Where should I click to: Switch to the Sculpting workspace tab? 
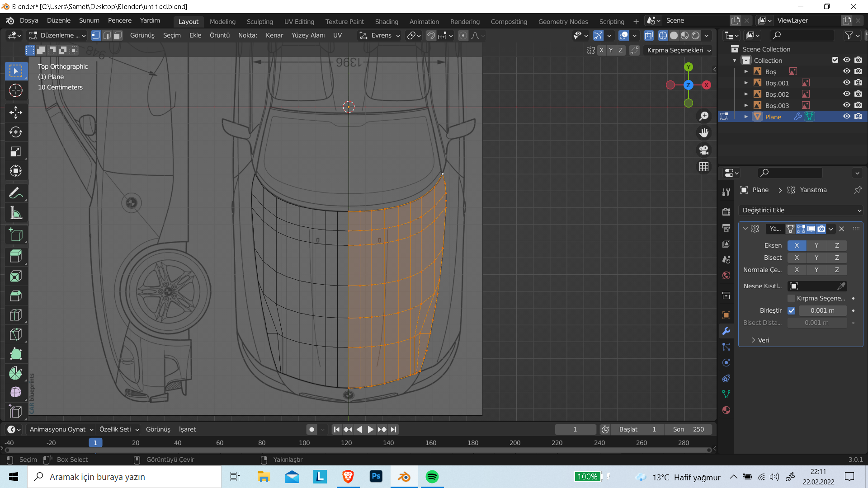pyautogui.click(x=259, y=22)
